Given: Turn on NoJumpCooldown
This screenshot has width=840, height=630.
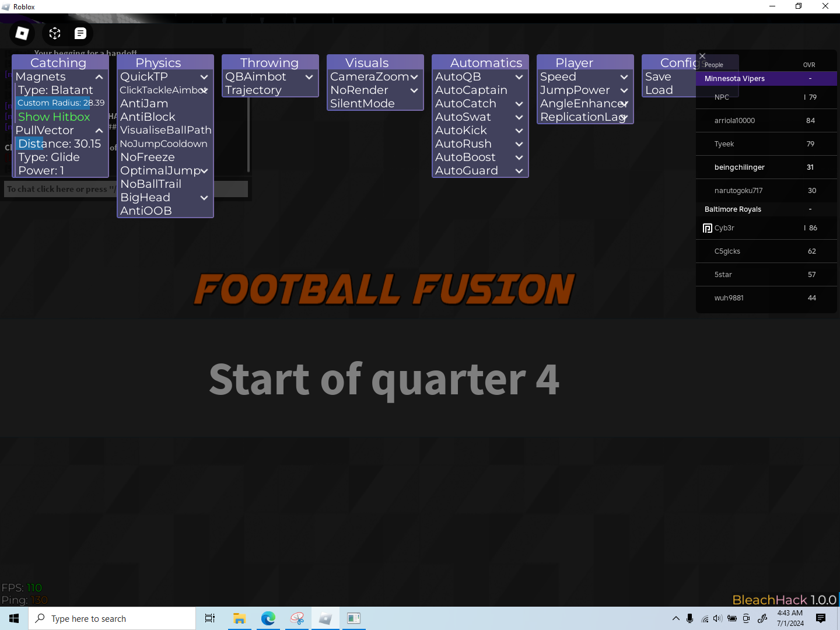Looking at the screenshot, I should pos(165,143).
